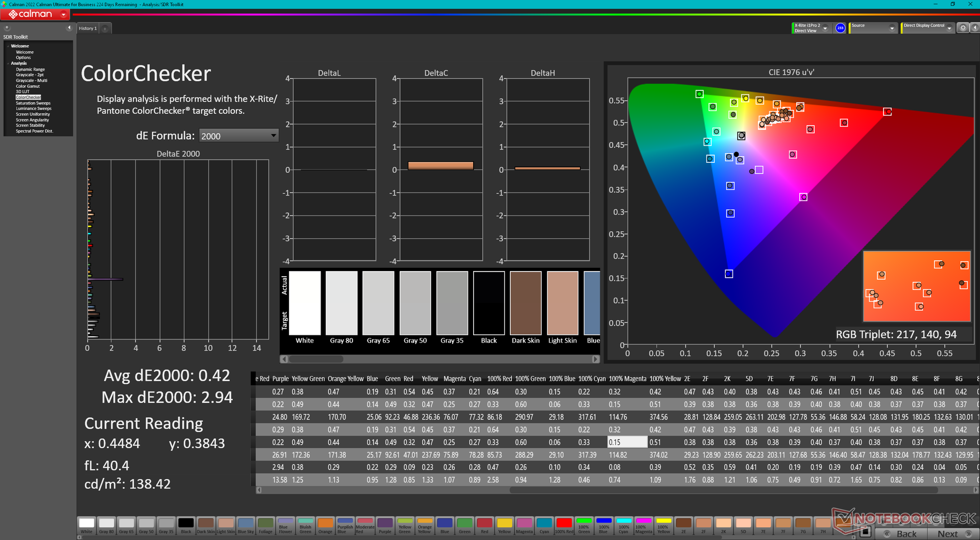This screenshot has width=980, height=540.
Task: Click the stop measurement square button
Action: 865,532
